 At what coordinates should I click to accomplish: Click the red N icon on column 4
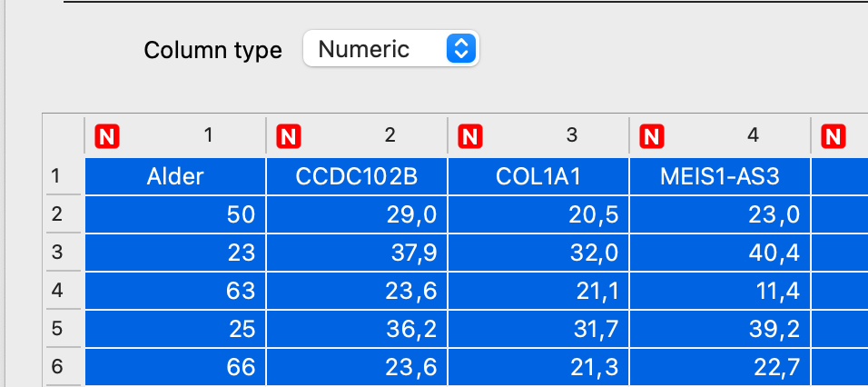coord(652,136)
